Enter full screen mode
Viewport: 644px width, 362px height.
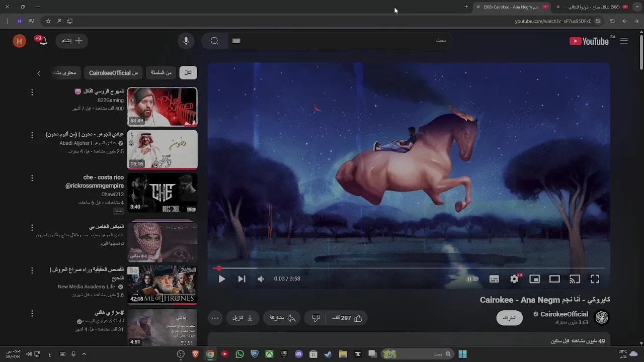pos(595,279)
